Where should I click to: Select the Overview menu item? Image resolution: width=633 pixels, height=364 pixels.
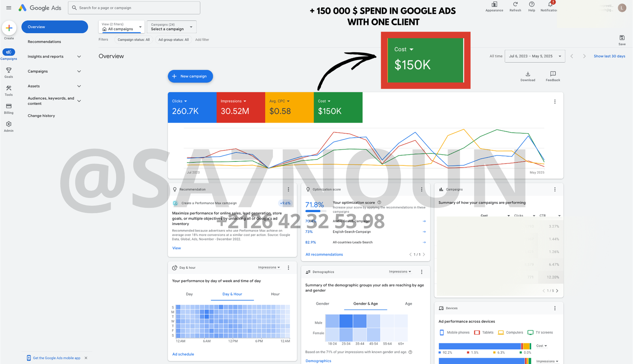tap(55, 27)
